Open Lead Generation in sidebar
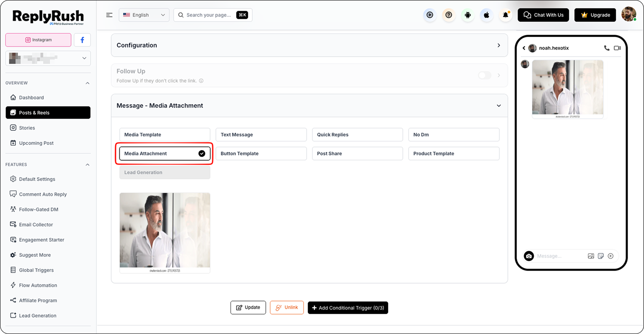 48,316
